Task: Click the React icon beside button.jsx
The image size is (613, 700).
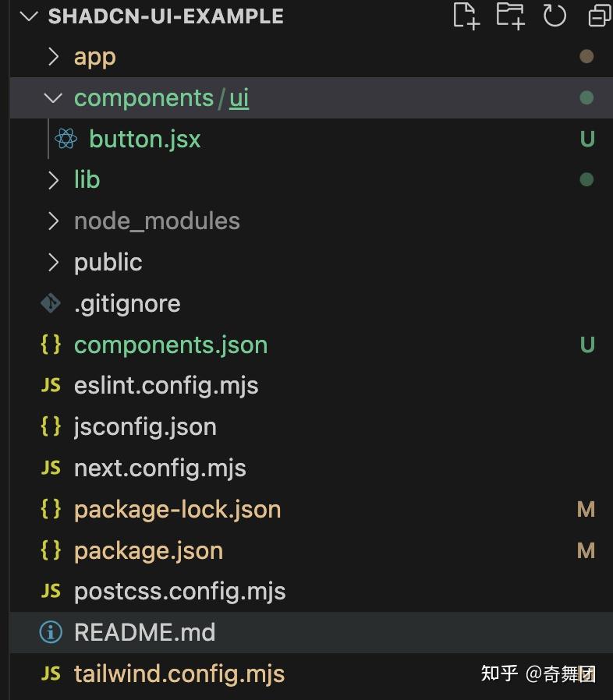Action: click(x=66, y=139)
